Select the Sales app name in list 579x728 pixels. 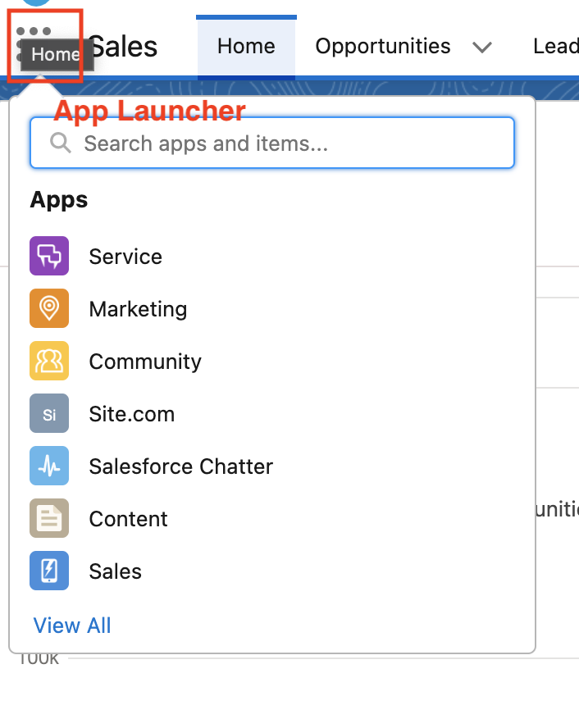coord(115,571)
